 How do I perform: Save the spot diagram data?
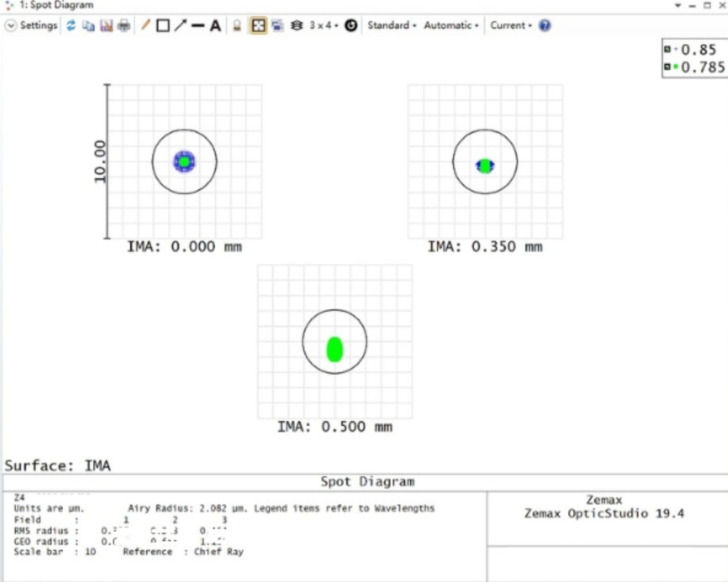click(106, 25)
